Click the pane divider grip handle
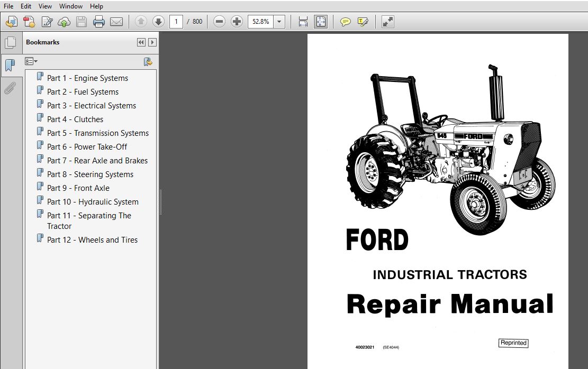The width and height of the screenshot is (588, 369). [x=160, y=202]
